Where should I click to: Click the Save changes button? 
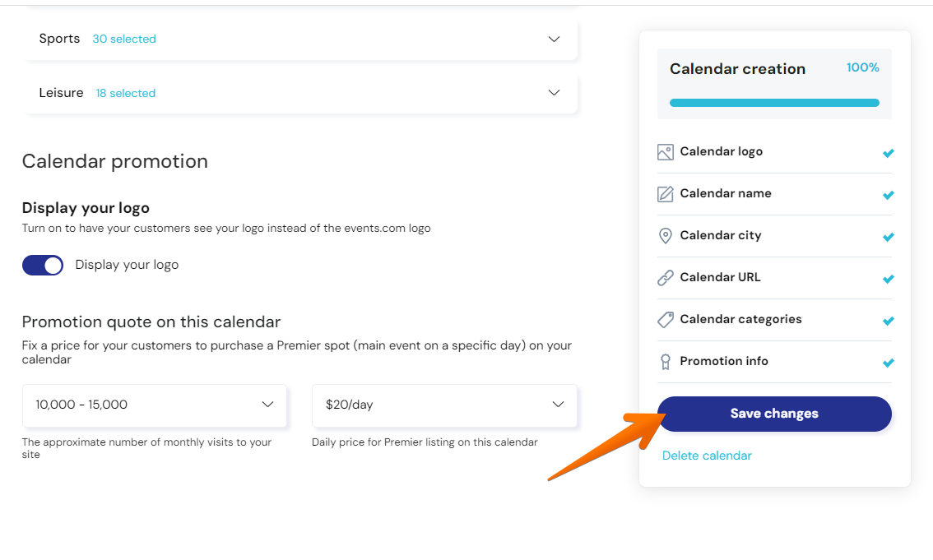point(774,414)
